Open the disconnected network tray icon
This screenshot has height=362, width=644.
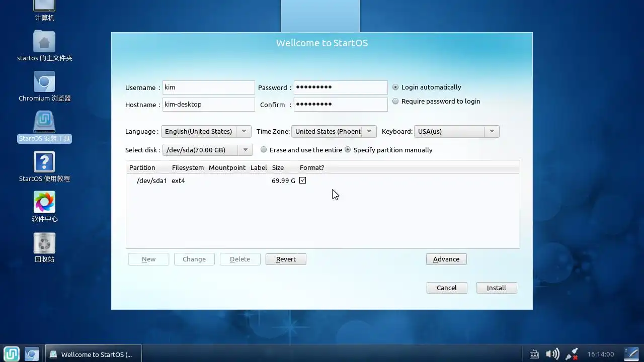572,354
